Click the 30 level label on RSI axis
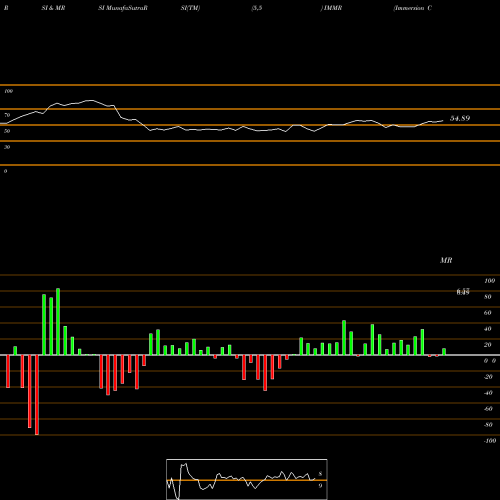The height and width of the screenshot is (500, 500). click(7, 147)
